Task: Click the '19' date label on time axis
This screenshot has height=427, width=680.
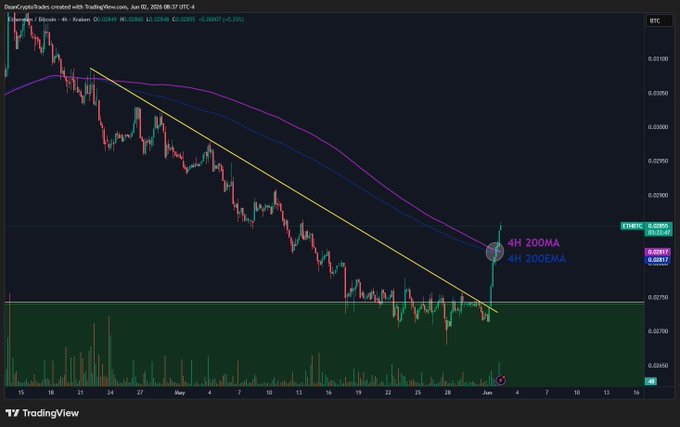Action: (x=358, y=393)
